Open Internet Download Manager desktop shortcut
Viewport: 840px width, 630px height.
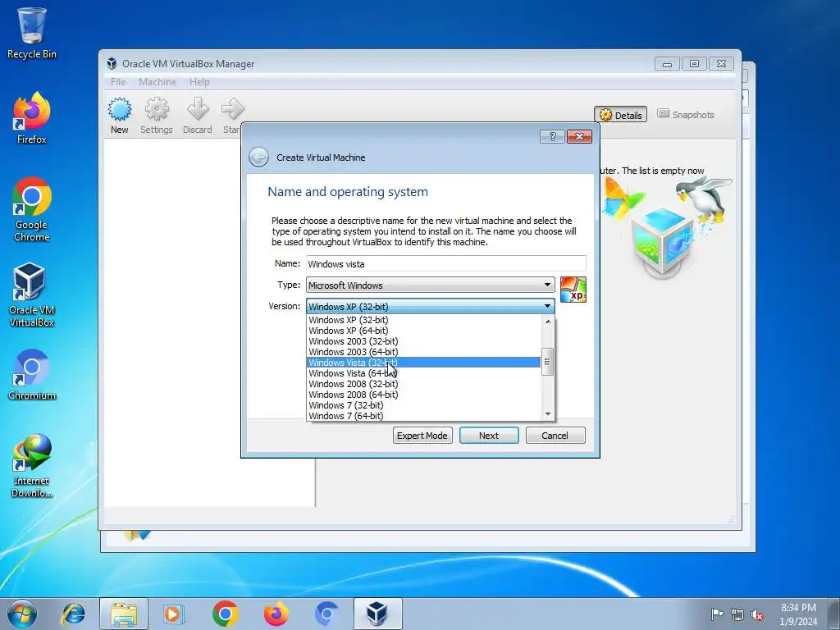[32, 466]
